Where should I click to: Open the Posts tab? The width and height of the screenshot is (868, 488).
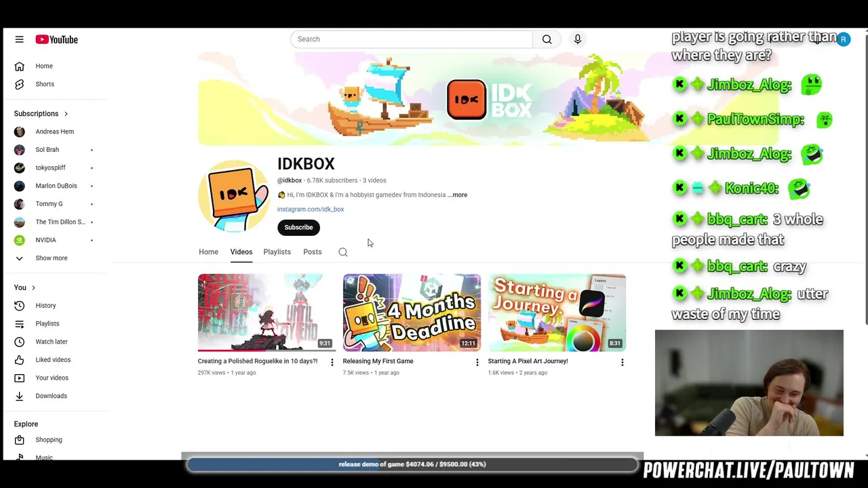pyautogui.click(x=312, y=252)
